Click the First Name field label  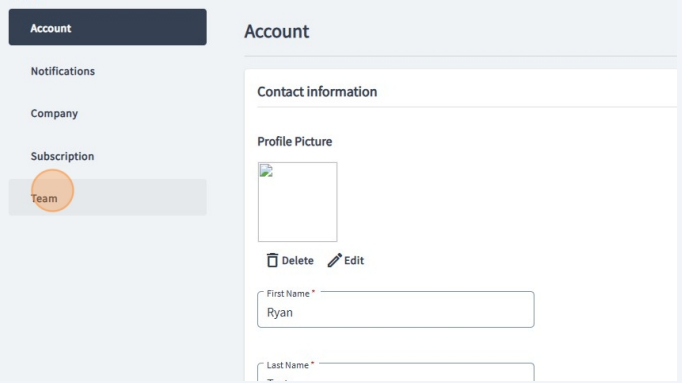[288, 294]
